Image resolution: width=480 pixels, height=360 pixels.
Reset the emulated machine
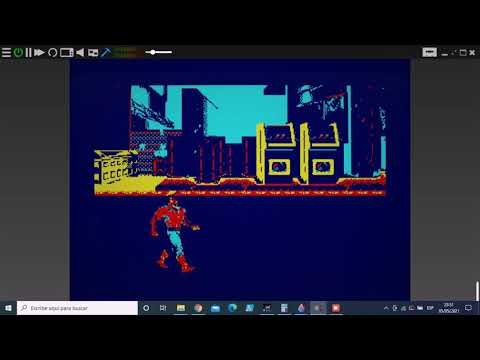coord(52,53)
